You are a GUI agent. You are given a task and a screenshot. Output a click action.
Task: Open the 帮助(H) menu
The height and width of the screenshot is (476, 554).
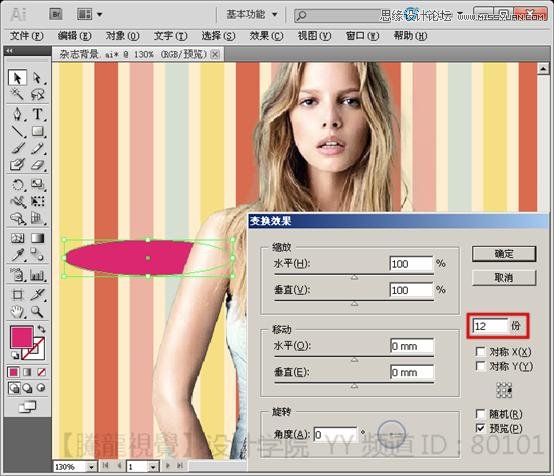point(410,36)
